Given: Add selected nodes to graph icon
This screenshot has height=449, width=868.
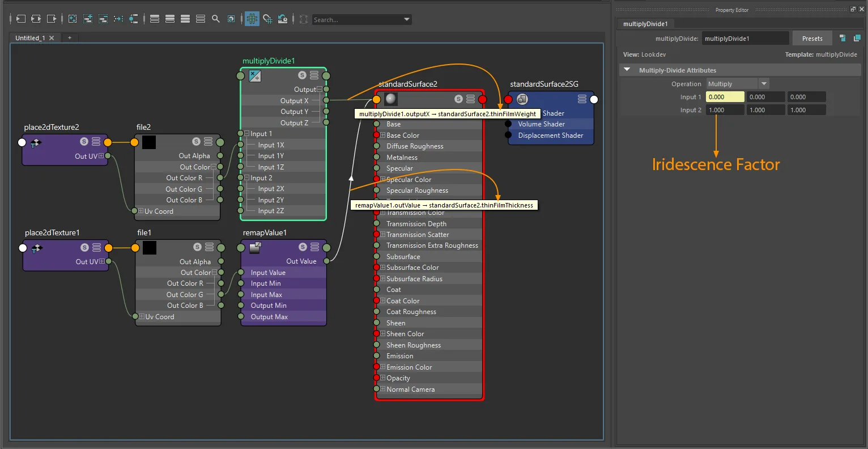Looking at the screenshot, I should [x=88, y=19].
